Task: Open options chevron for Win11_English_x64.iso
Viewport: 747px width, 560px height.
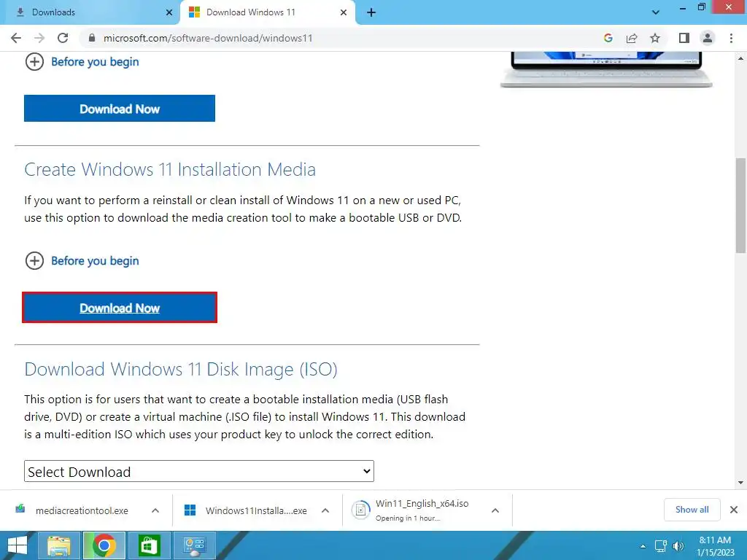Action: point(495,510)
